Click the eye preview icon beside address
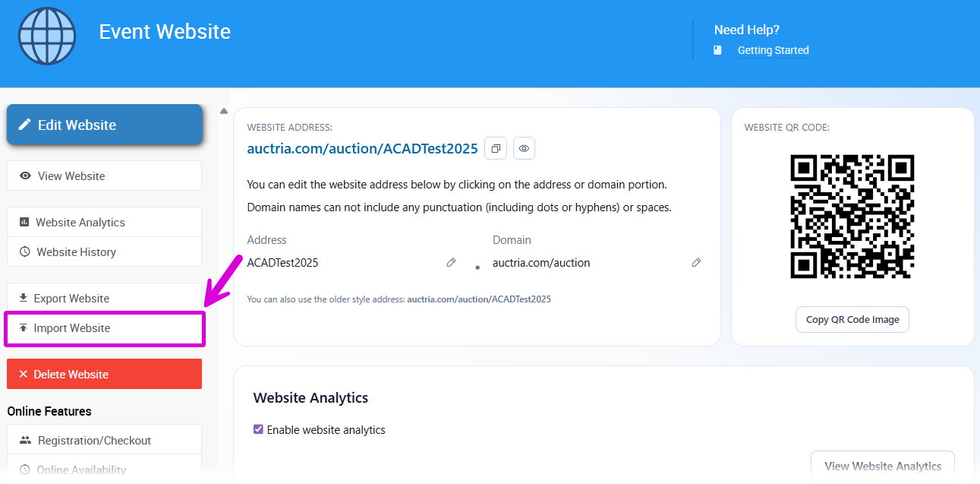This screenshot has height=484, width=980. [524, 148]
